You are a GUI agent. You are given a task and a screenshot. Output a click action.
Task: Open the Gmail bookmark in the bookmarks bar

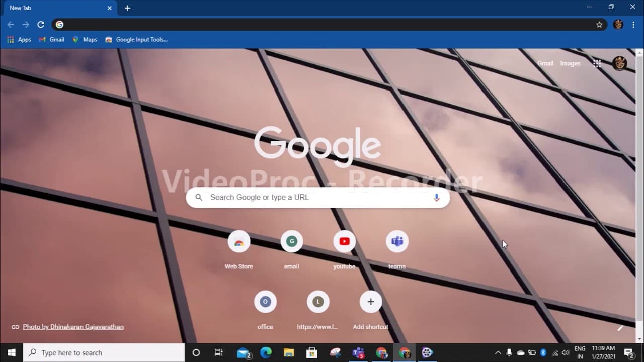(52, 39)
